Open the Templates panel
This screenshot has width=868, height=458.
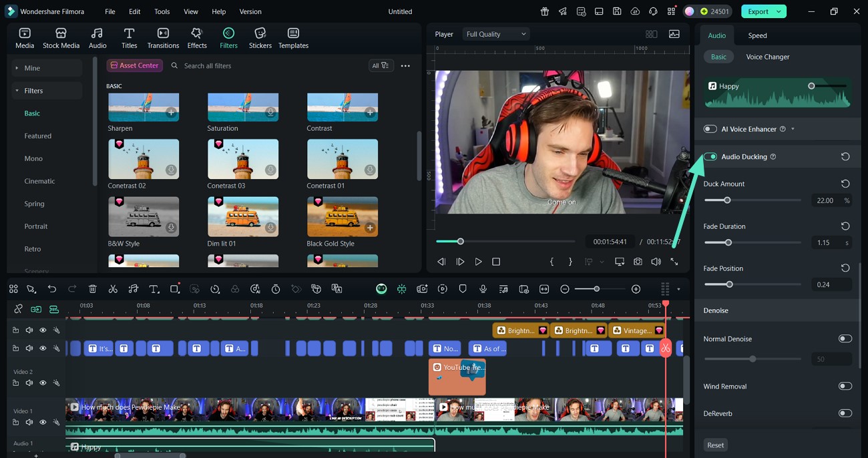[293, 38]
